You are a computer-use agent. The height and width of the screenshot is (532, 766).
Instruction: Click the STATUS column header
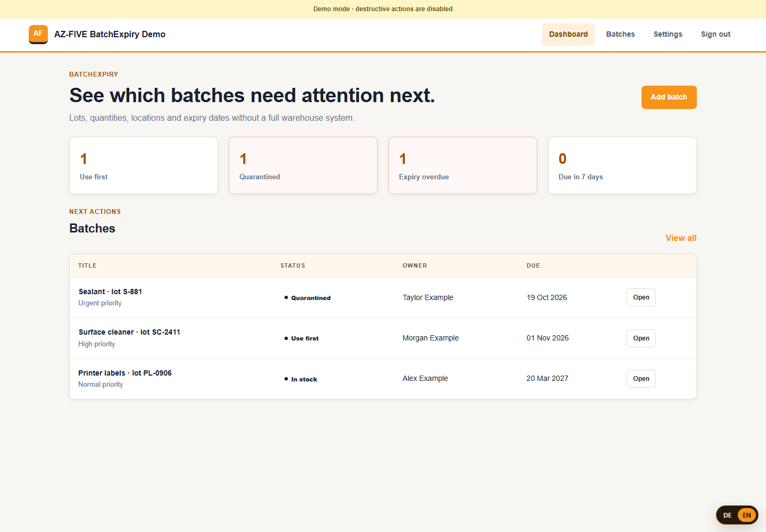[x=293, y=265]
